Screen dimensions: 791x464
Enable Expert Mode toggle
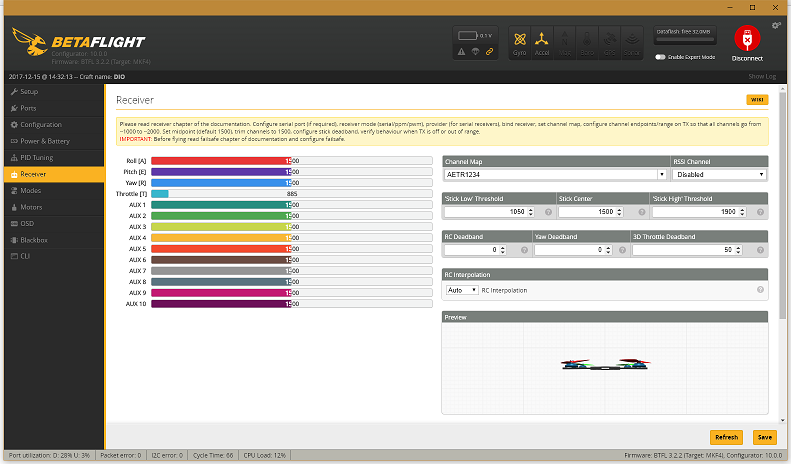660,57
